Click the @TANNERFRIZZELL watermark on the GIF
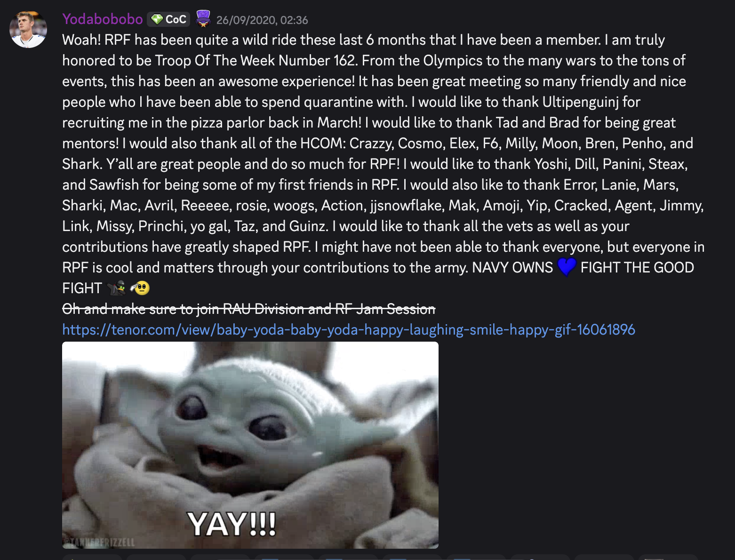Viewport: 735px width, 560px height. (99, 542)
